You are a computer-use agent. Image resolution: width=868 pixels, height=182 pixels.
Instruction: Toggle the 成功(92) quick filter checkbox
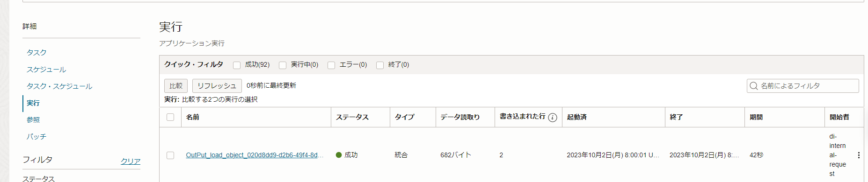coord(237,65)
